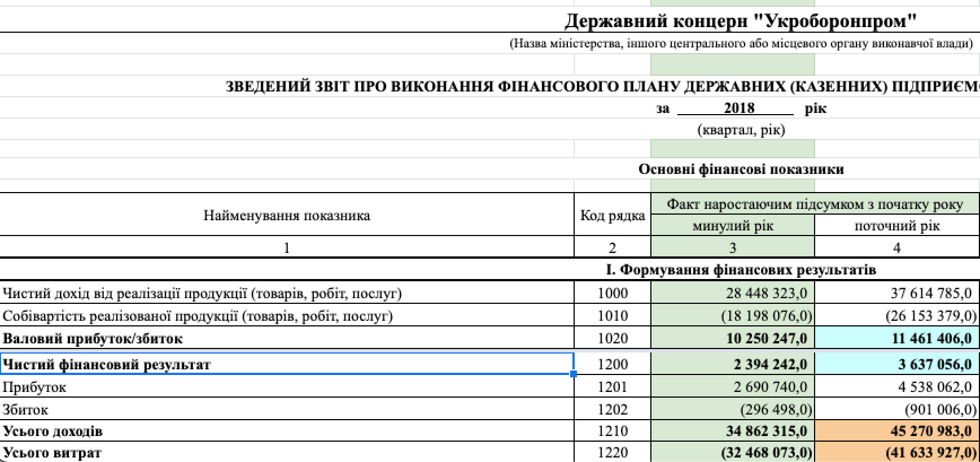Click the blue fill handle of the selected cell
This screenshot has width=980, height=462.
(x=574, y=374)
